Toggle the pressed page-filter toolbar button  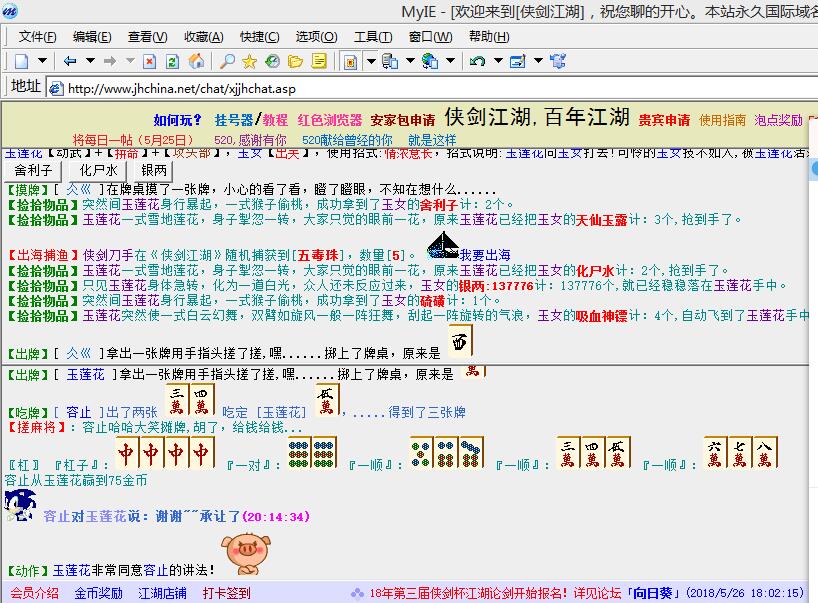pyautogui.click(x=351, y=61)
